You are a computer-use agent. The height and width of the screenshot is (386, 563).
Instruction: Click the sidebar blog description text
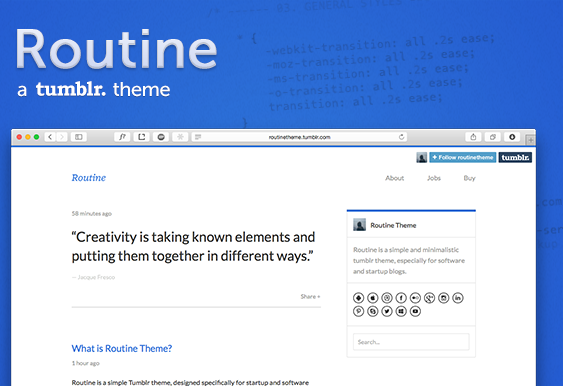[x=409, y=260]
